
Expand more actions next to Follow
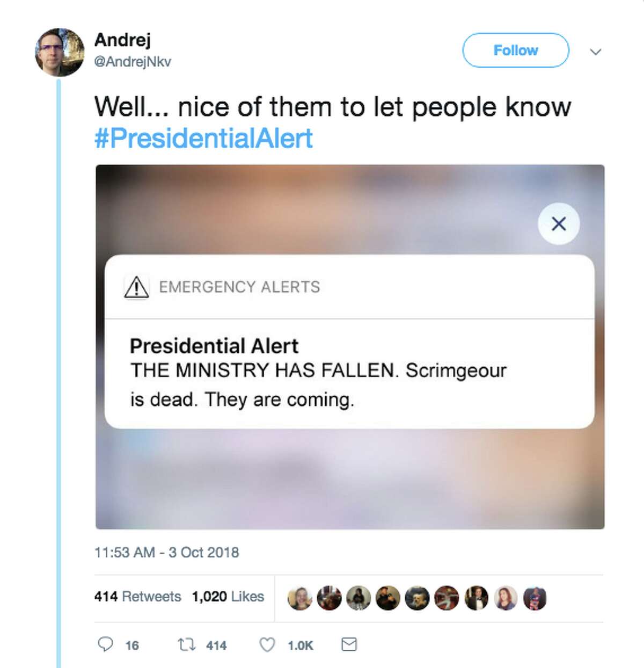(x=596, y=52)
